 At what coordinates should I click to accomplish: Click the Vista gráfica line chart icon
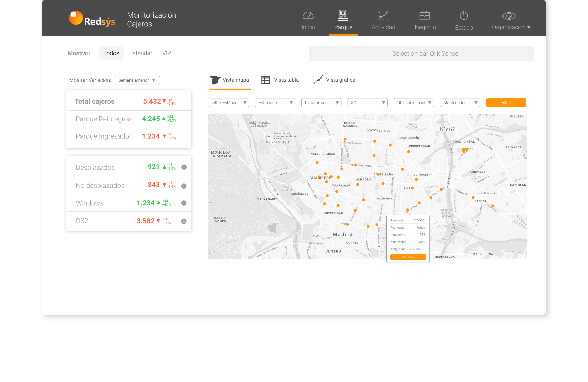point(318,80)
